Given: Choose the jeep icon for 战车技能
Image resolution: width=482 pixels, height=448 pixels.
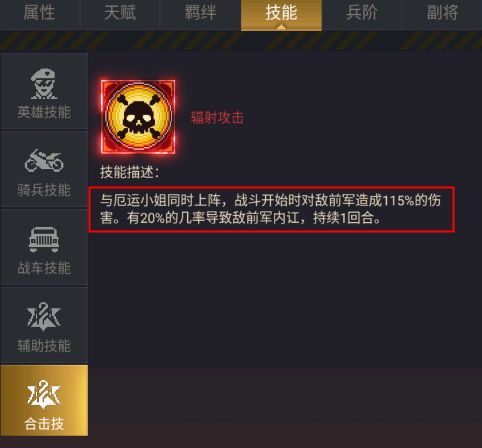Looking at the screenshot, I should click(44, 239).
